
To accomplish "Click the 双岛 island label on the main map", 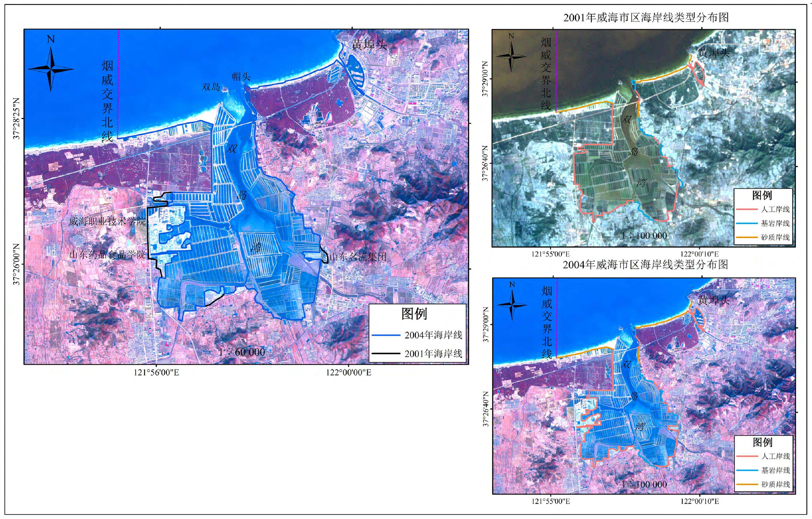I will [x=211, y=87].
